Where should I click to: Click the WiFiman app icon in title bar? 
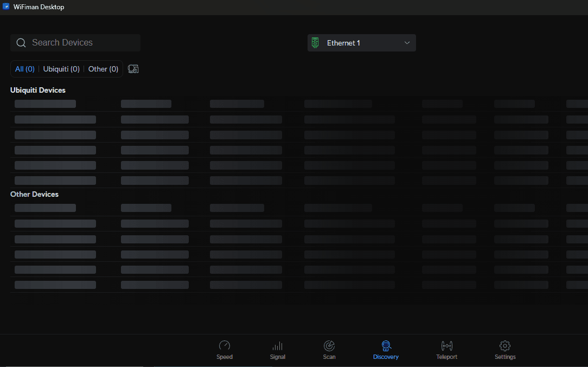[x=6, y=7]
